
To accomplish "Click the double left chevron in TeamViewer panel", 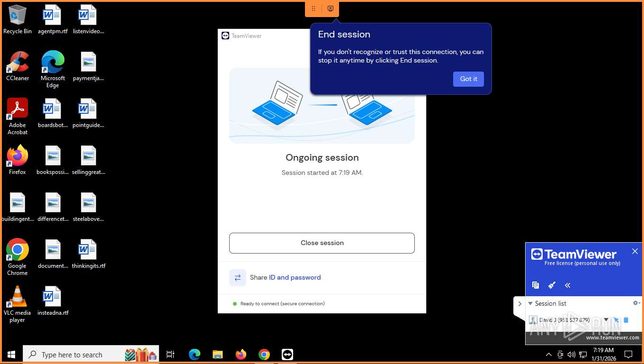I will click(x=568, y=285).
